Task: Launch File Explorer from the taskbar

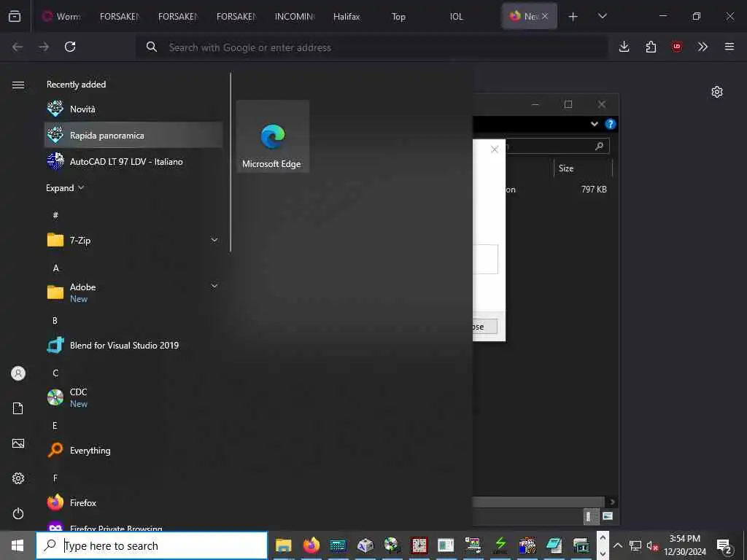Action: coord(284,545)
